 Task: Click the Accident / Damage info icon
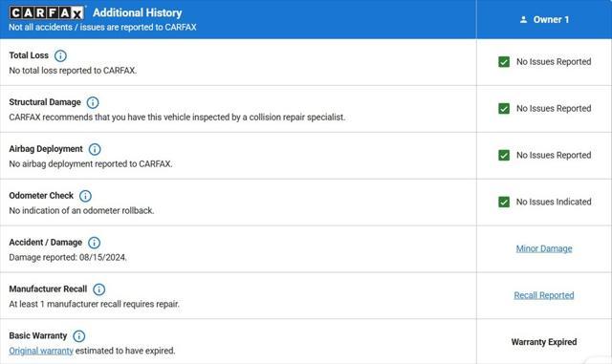(94, 243)
